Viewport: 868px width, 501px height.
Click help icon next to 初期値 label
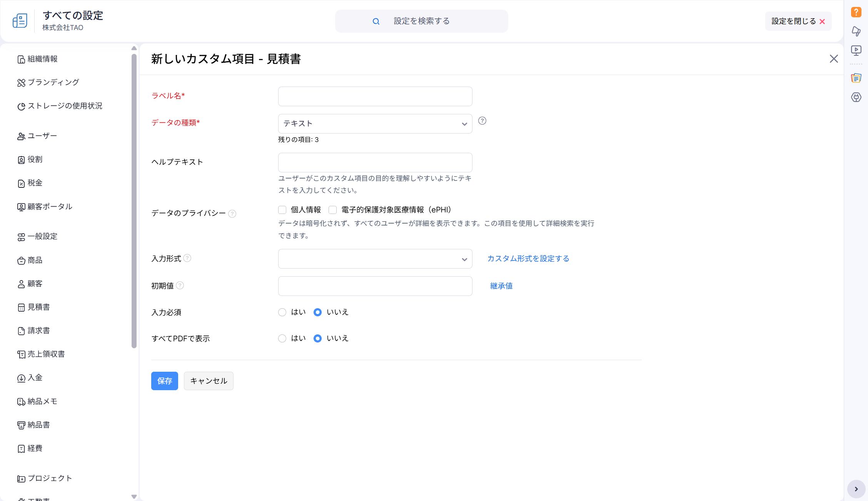click(x=180, y=286)
